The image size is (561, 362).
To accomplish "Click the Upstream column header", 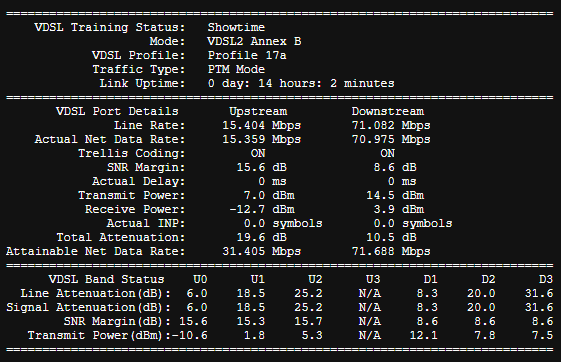I will click(258, 111).
